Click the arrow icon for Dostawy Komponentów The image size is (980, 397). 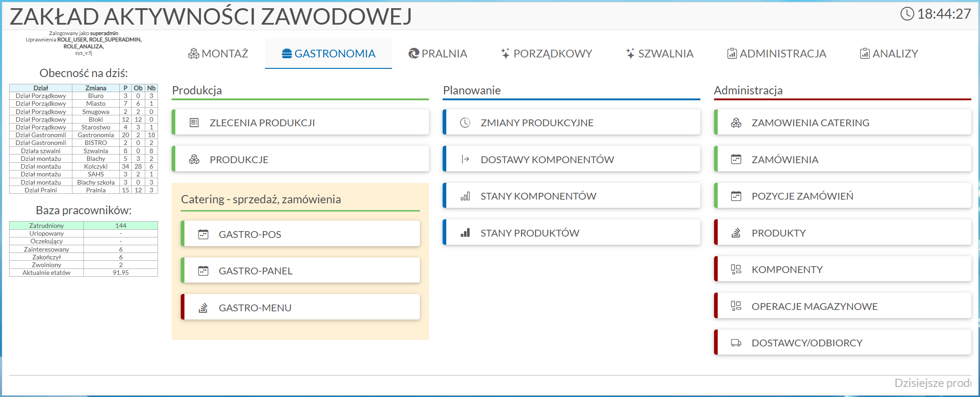(465, 160)
